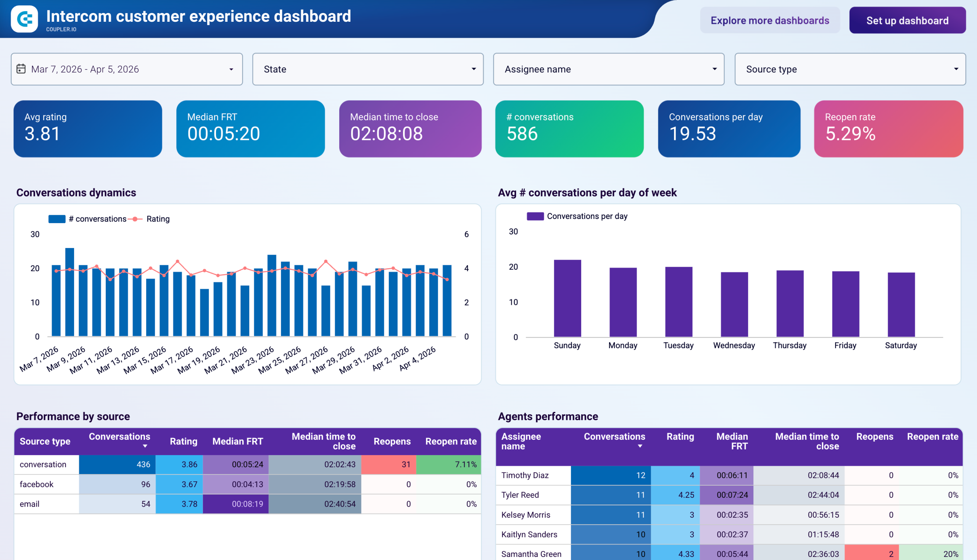Select the Reopen rate KPI card
The width and height of the screenshot is (977, 560).
[x=888, y=129]
